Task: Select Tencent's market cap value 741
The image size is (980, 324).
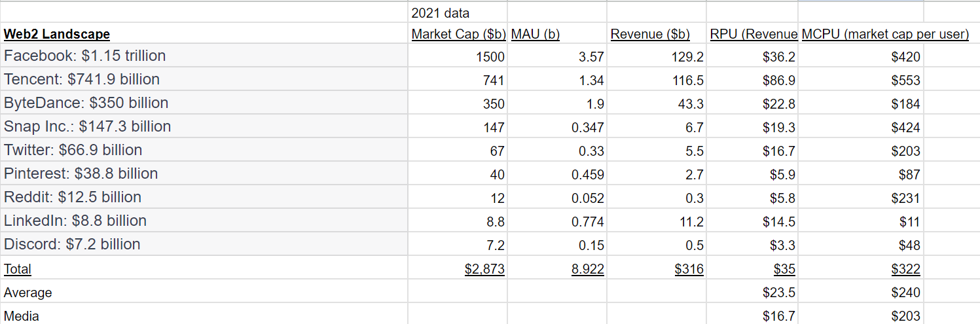Action: (x=494, y=81)
